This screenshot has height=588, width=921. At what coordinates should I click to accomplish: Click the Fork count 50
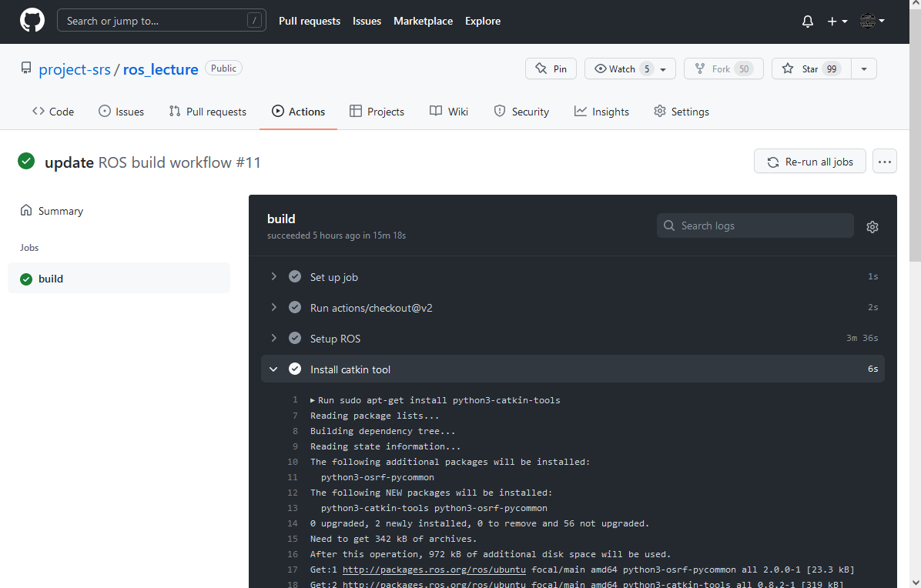[x=744, y=68]
